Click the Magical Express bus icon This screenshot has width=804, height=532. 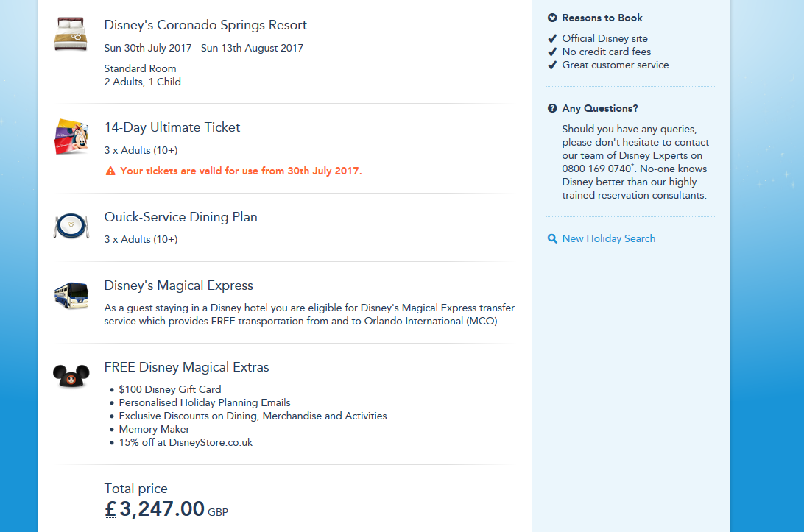coord(71,296)
